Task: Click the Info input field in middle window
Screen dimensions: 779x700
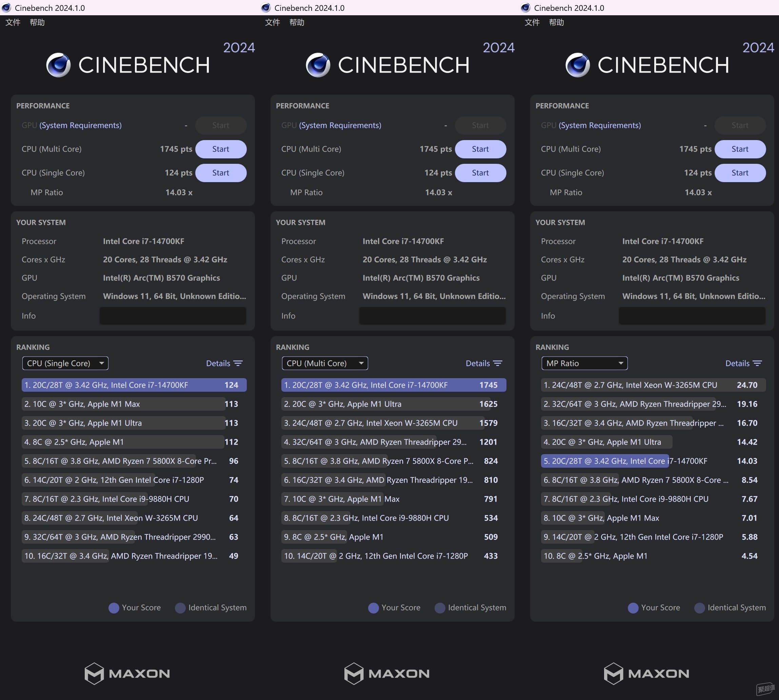Action: (432, 316)
